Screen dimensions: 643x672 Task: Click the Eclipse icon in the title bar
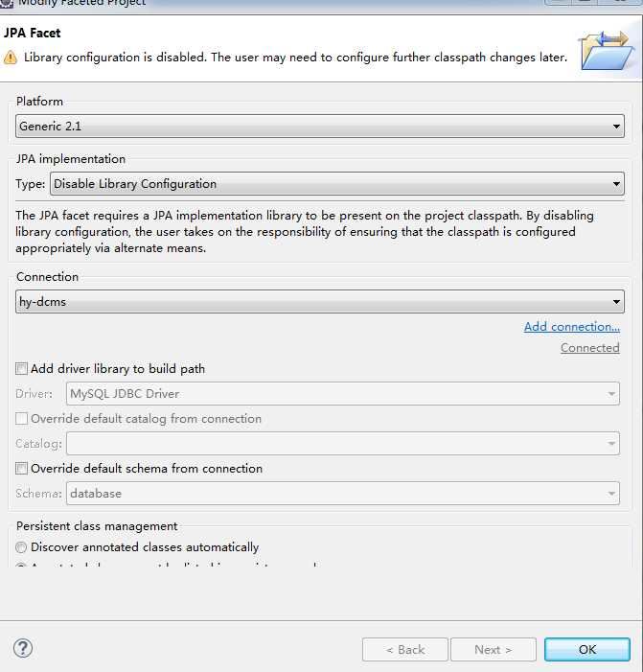[x=7, y=3]
